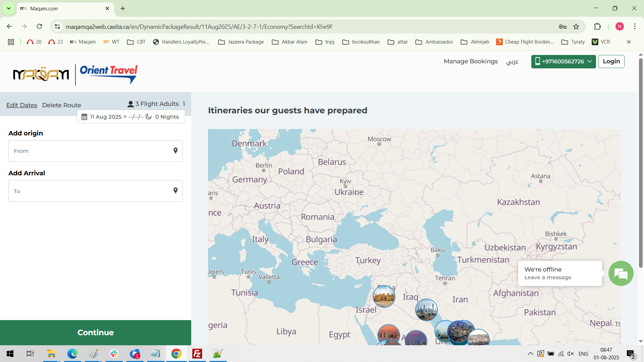Click the map thumbnail near Iraq

(x=426, y=310)
